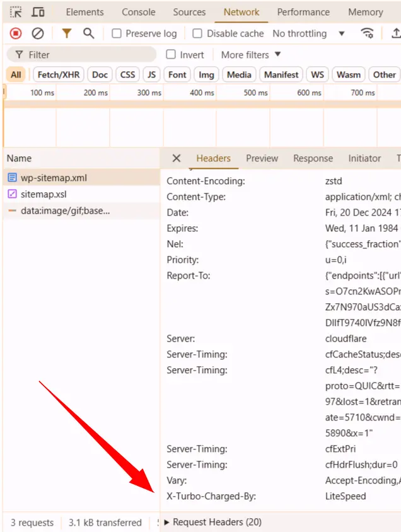
Task: Filter by Font requests
Action: pyautogui.click(x=177, y=74)
